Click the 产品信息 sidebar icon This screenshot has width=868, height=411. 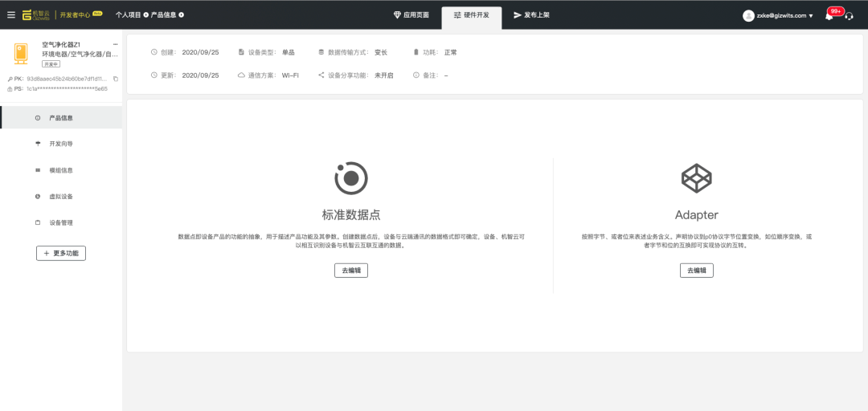click(x=38, y=118)
